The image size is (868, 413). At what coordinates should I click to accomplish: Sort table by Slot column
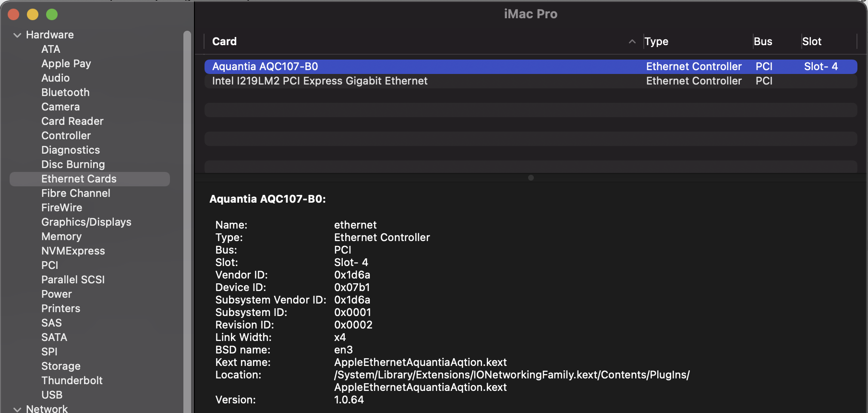pyautogui.click(x=812, y=42)
